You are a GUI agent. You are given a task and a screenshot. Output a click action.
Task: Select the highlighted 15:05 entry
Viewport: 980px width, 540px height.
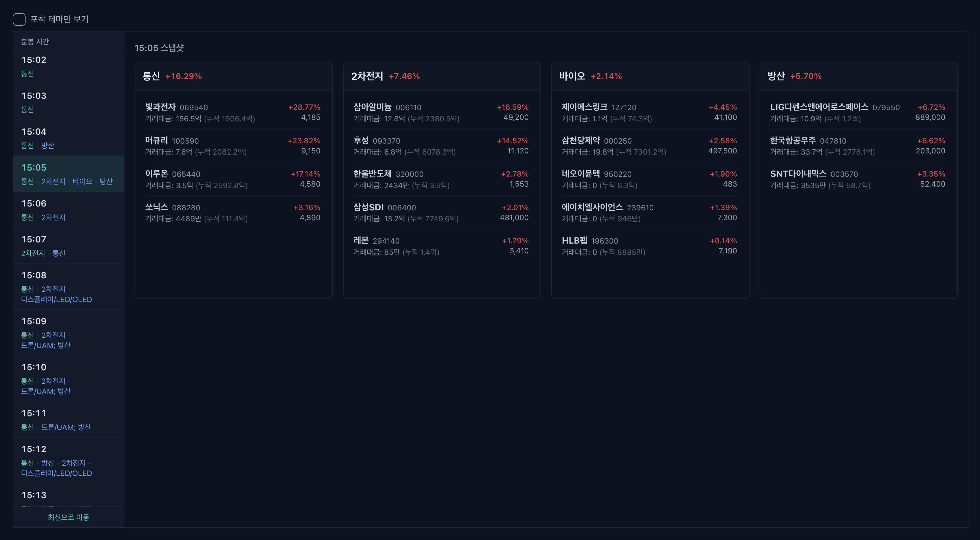(x=69, y=174)
